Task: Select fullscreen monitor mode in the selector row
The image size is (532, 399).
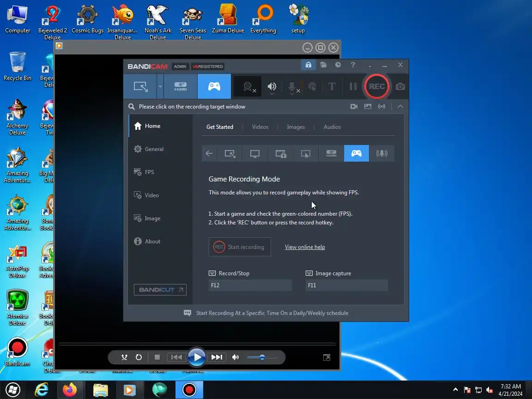Action: tap(255, 153)
